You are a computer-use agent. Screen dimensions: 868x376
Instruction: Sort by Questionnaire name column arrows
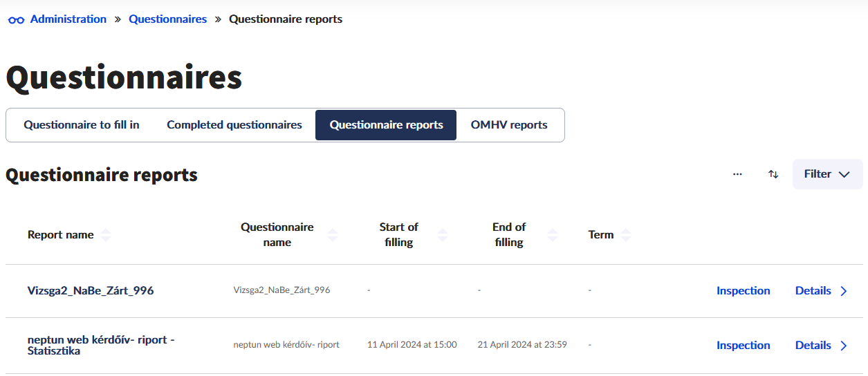point(333,235)
